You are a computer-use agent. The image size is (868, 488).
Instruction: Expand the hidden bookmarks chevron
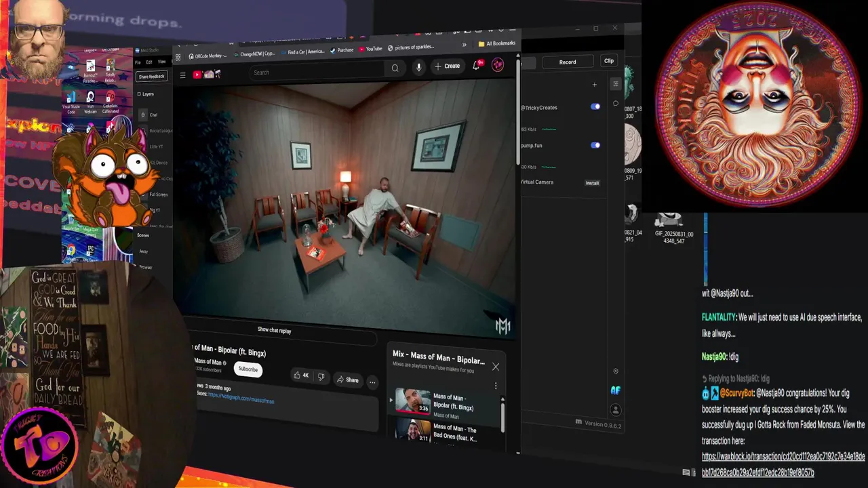click(x=465, y=45)
